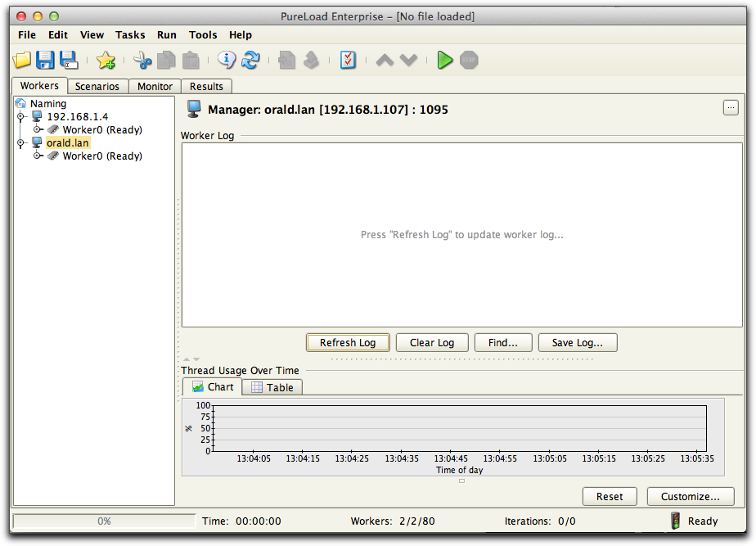Click the Move Down chevron icon
Viewport: 756px width, 546px height.
(x=408, y=61)
